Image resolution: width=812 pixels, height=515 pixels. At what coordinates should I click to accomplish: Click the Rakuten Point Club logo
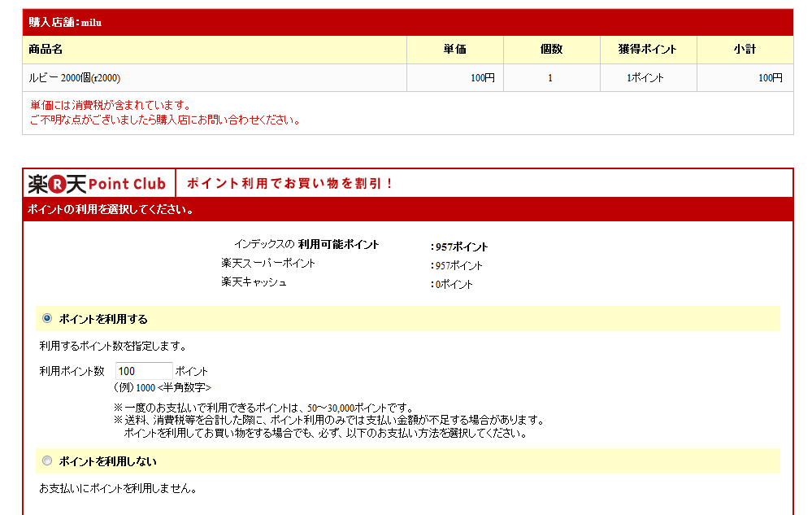97,183
